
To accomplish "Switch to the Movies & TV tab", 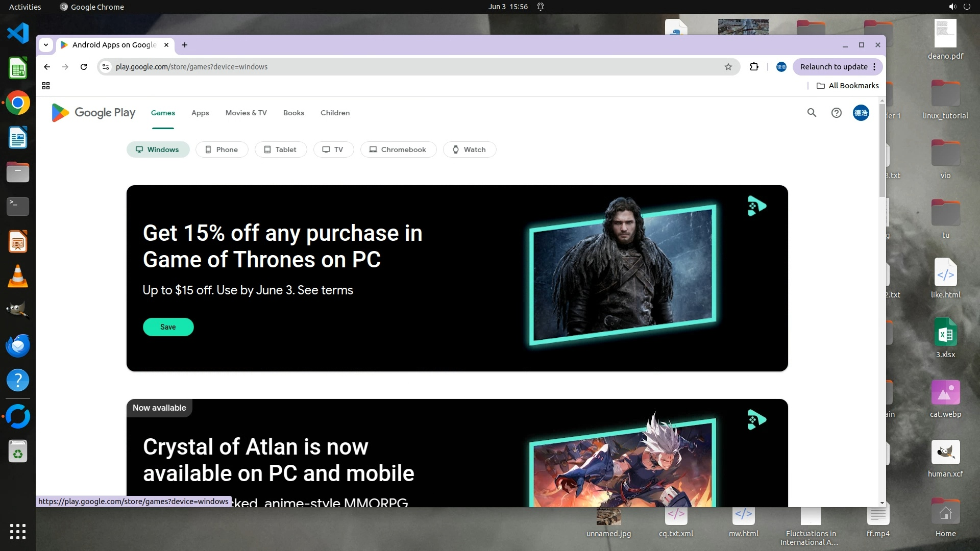I will coord(246,113).
